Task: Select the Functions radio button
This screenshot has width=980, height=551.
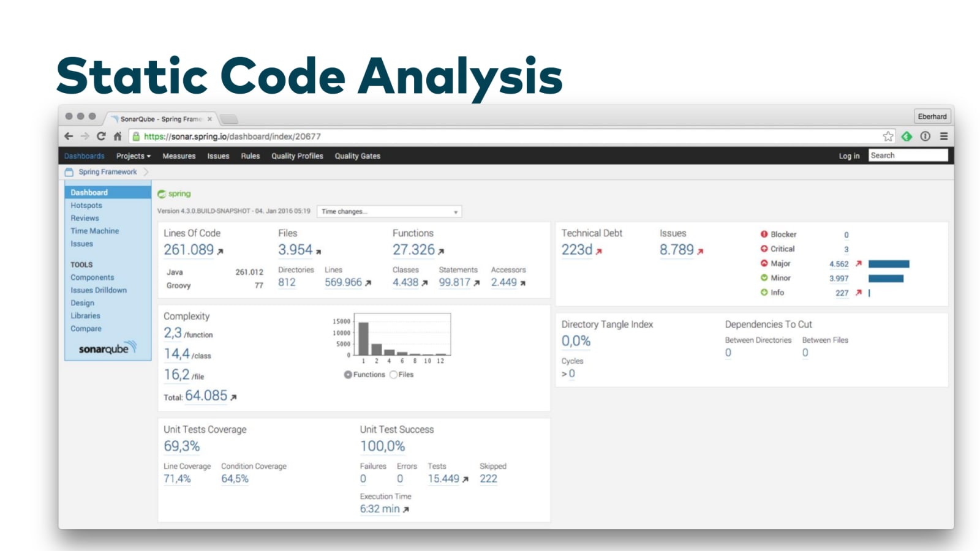Action: pyautogui.click(x=348, y=375)
